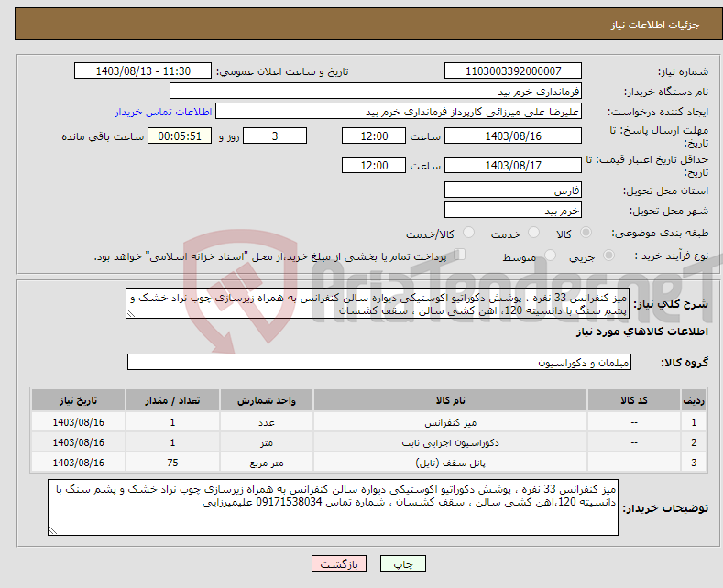Click the date cell for پانل سقف row
The width and height of the screenshot is (723, 588).
79,463
